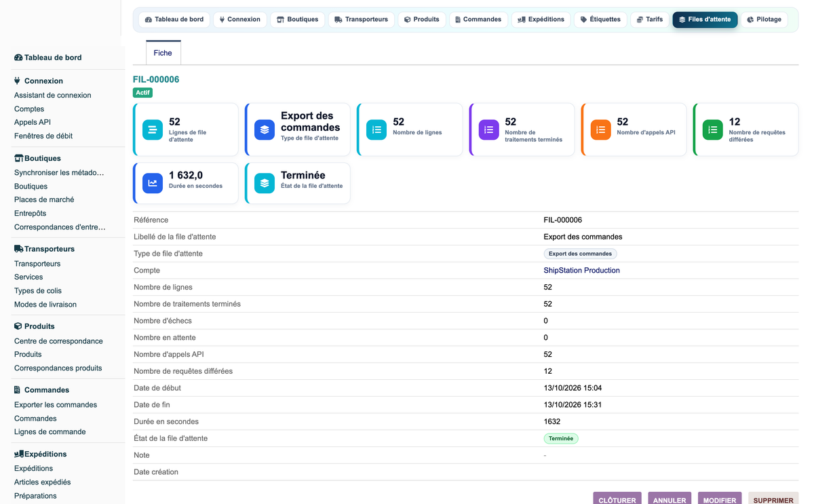Open Exporter les commandes in the sidebar
The width and height of the screenshot is (814, 504).
pos(56,405)
